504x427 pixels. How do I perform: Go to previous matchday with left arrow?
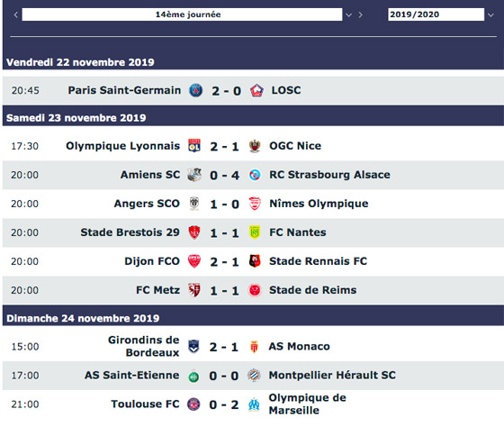pyautogui.click(x=15, y=14)
